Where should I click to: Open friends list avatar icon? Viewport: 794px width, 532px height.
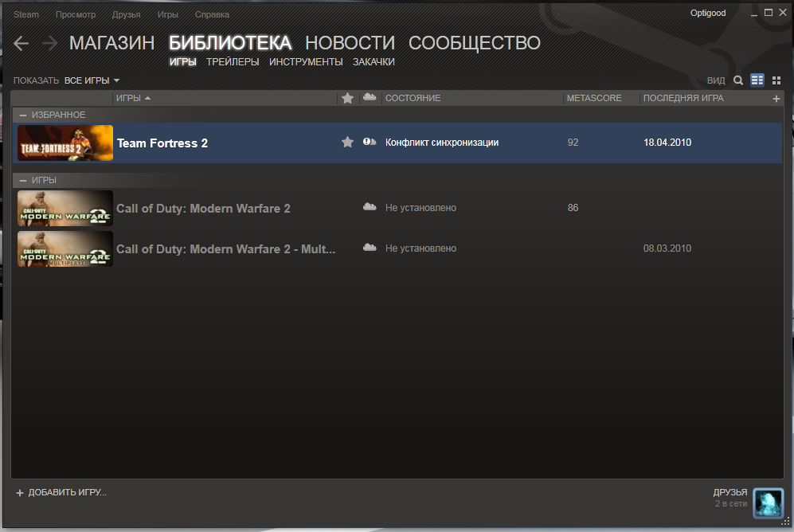pos(769,503)
